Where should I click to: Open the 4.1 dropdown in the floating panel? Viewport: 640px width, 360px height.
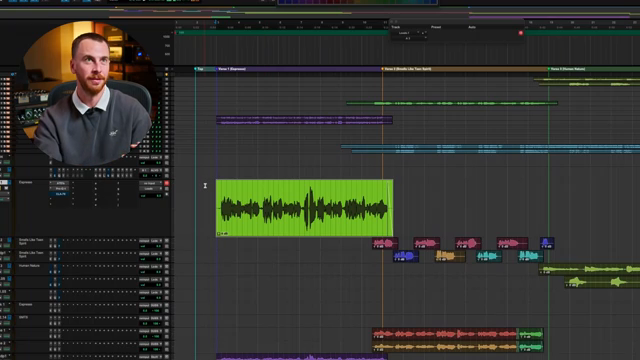(x=409, y=38)
